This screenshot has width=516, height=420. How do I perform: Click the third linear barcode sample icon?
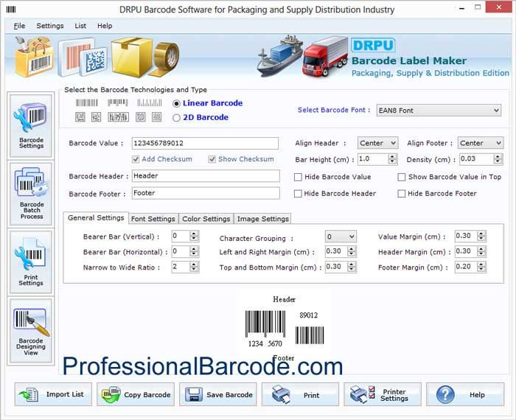click(150, 103)
